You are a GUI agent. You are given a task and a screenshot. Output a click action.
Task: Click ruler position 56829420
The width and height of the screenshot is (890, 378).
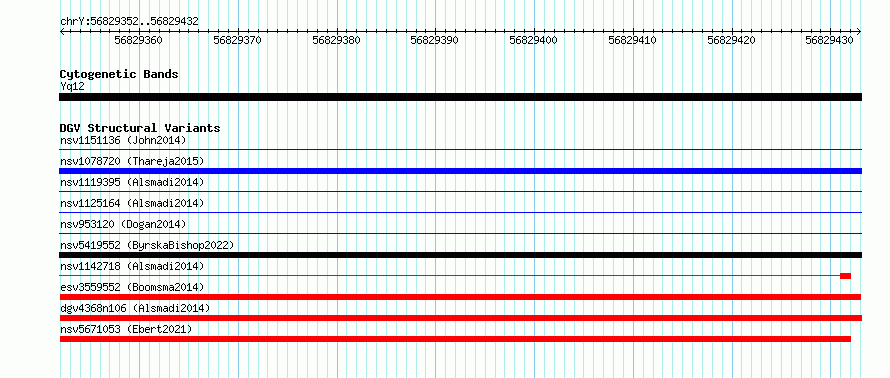(x=732, y=40)
